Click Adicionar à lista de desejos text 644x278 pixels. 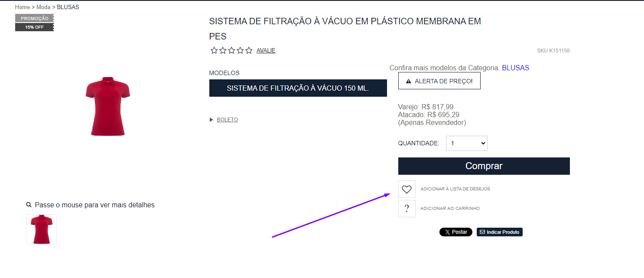click(x=455, y=189)
